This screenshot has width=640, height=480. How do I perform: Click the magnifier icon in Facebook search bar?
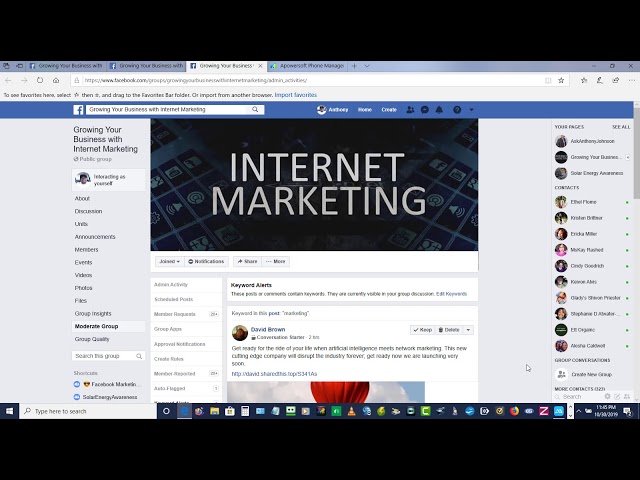(x=255, y=109)
